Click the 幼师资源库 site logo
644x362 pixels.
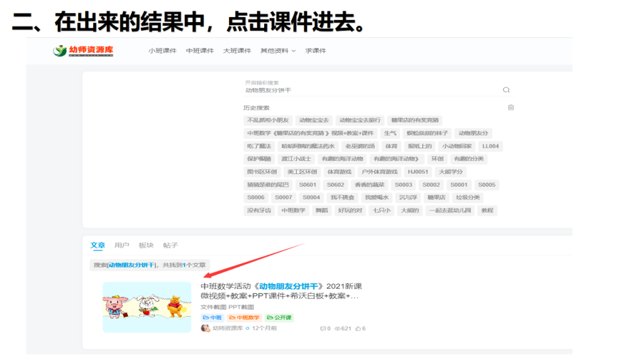[x=83, y=51]
